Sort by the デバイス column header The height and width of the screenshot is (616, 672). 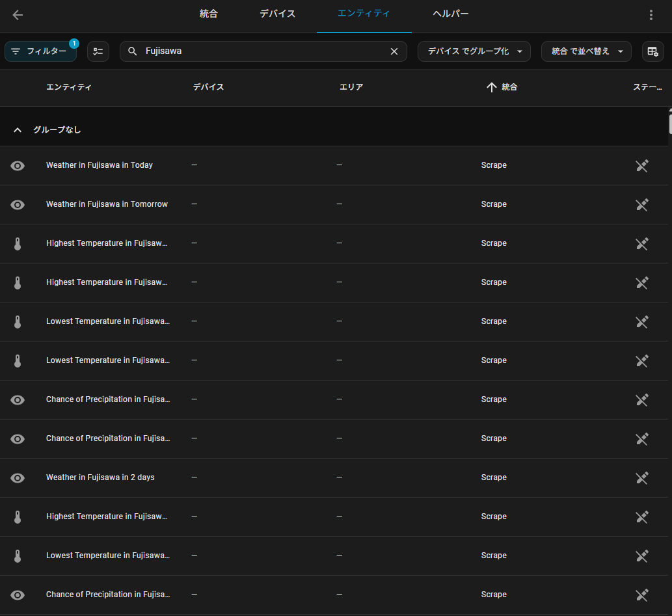pos(208,87)
